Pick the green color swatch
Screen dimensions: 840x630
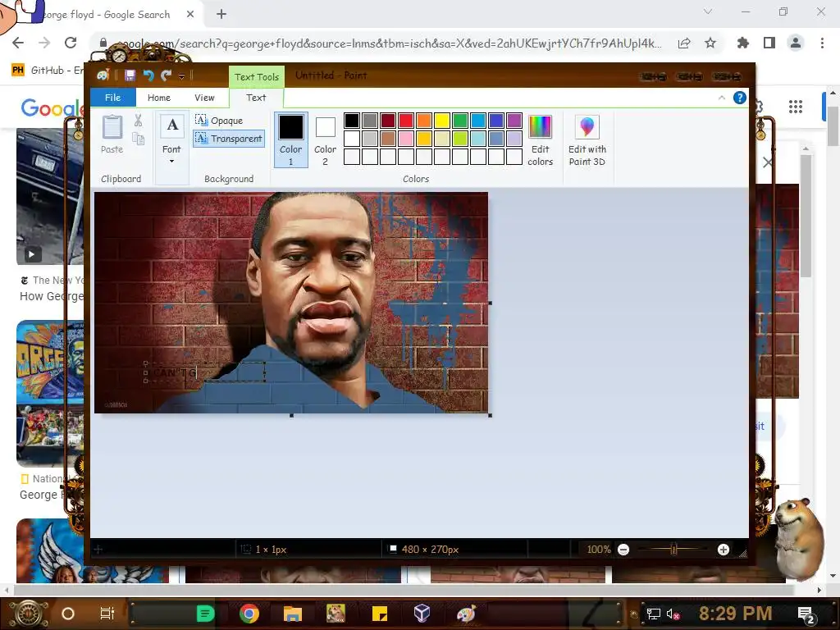click(460, 121)
